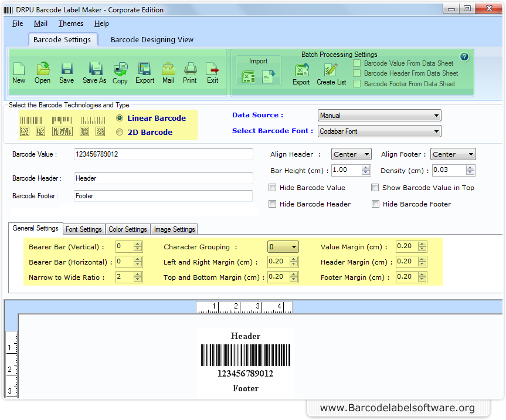Open the Help menu
This screenshot has width=506, height=420.
[101, 23]
